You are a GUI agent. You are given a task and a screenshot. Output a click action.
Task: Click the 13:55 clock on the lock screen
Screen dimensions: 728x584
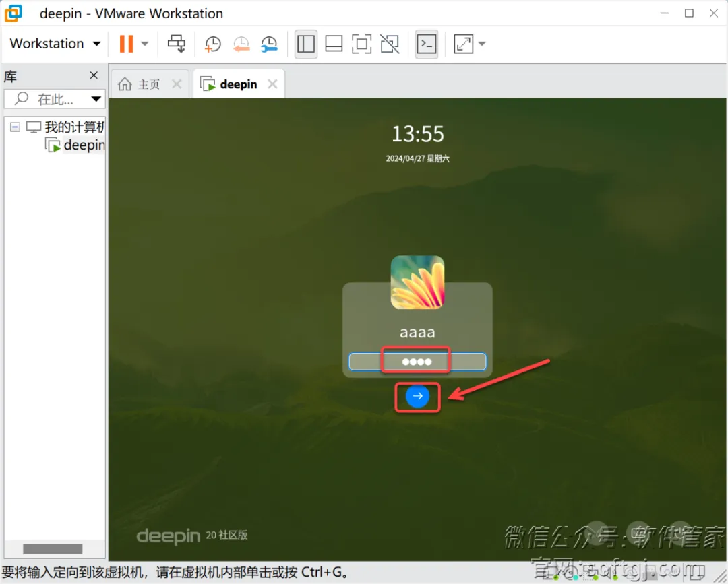pos(417,134)
